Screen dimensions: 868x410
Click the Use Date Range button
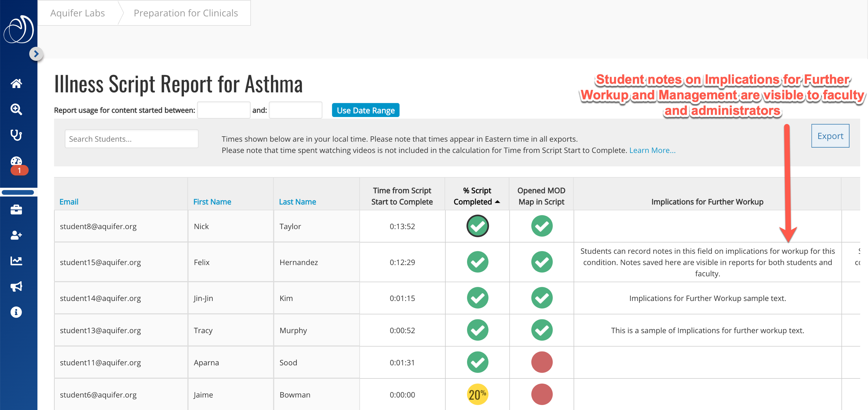point(366,110)
